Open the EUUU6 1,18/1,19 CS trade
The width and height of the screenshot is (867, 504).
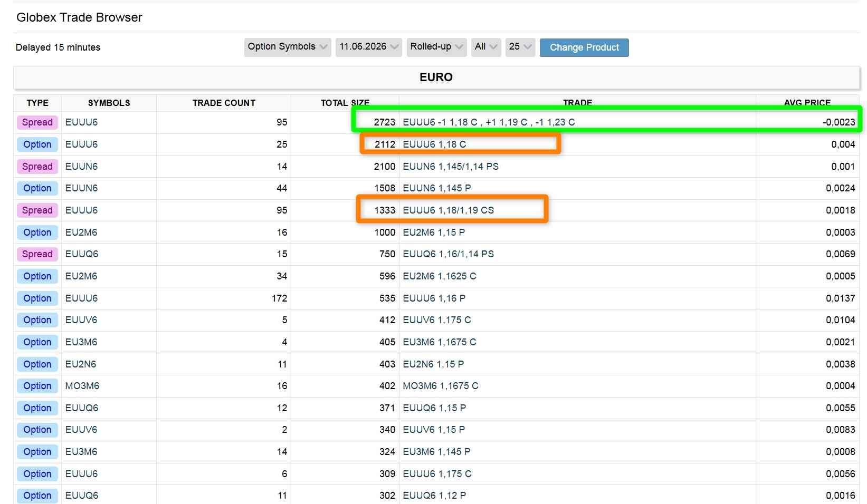449,210
